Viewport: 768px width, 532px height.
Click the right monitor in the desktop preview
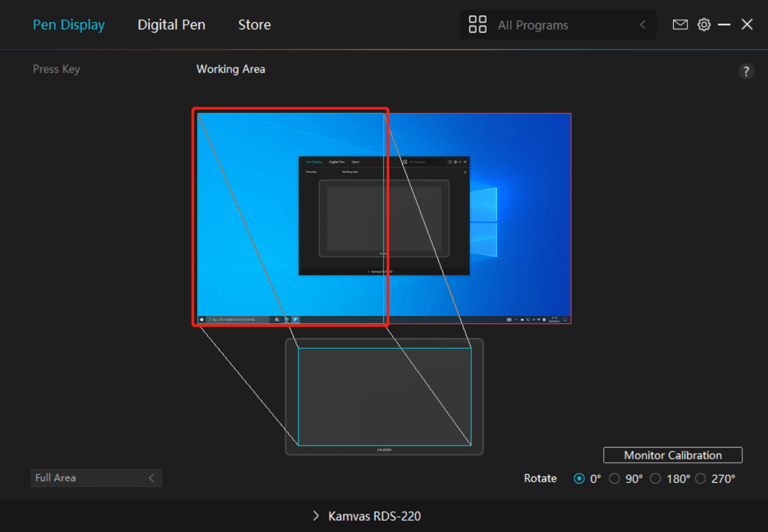[x=477, y=218]
